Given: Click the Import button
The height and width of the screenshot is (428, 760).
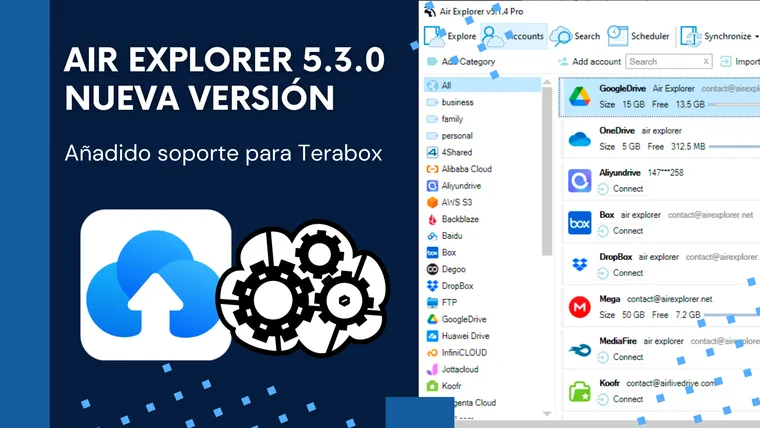Looking at the screenshot, I should 740,62.
